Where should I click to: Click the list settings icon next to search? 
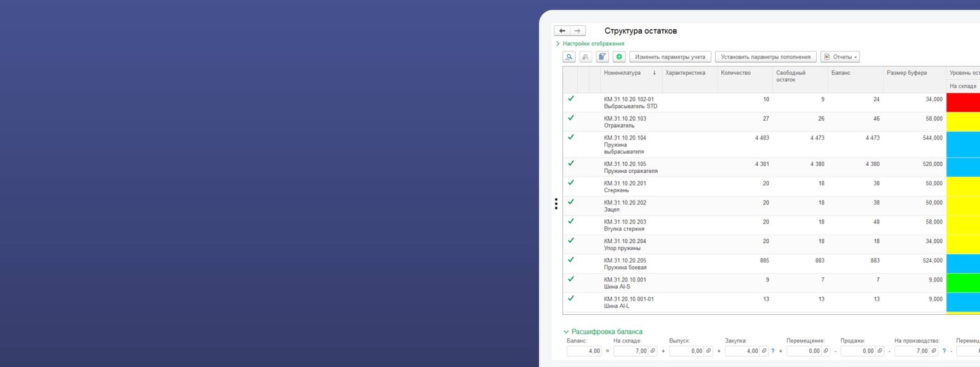coord(602,57)
